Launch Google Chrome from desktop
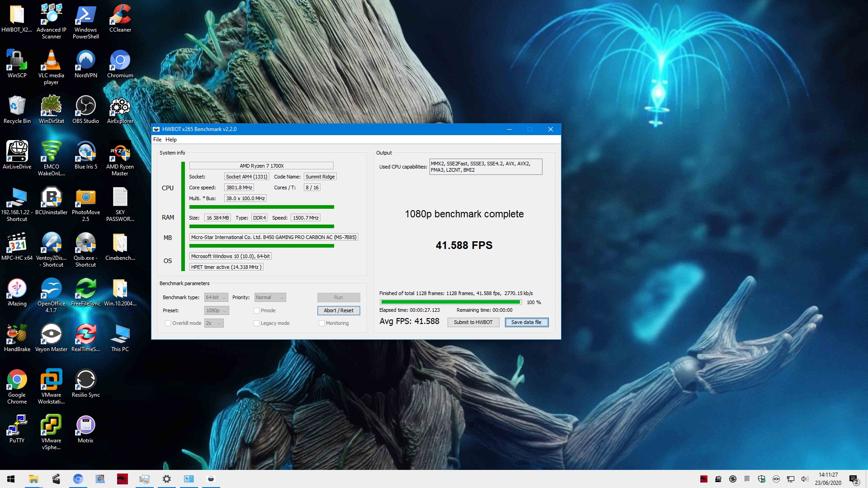Screen dimensions: 868x488 pyautogui.click(x=17, y=386)
